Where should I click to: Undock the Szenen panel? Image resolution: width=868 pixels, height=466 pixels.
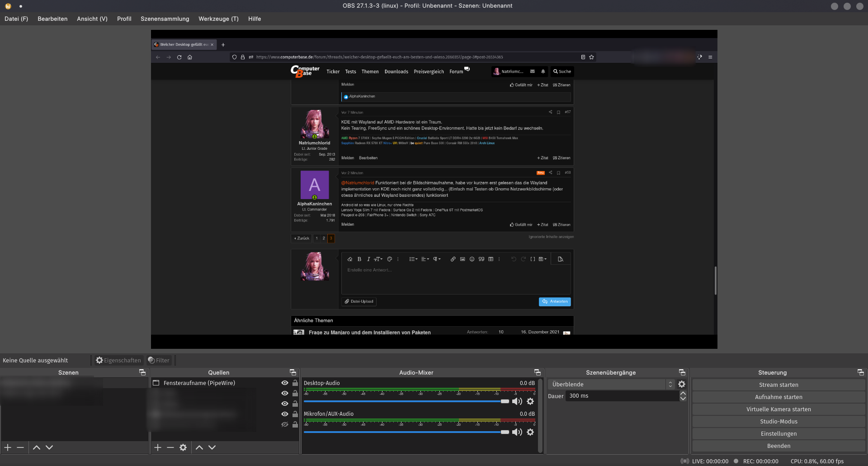point(142,372)
